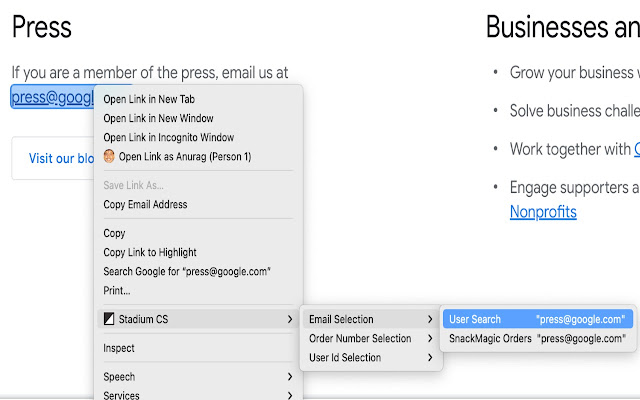
Task: Open the Visit our blog button
Action: click(53, 158)
